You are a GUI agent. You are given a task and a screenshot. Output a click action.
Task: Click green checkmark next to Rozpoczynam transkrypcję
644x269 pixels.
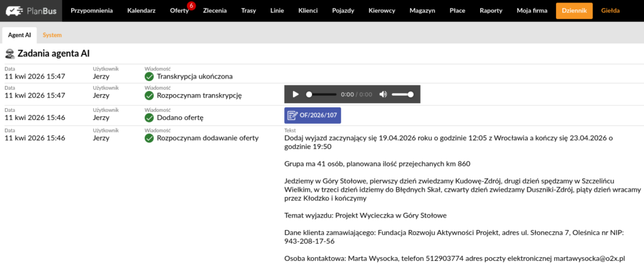149,96
